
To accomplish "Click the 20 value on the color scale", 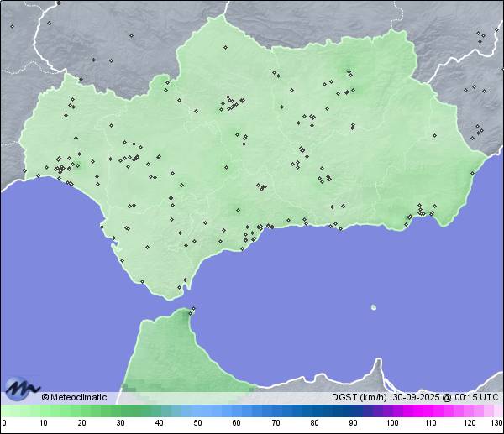I will (x=81, y=422).
